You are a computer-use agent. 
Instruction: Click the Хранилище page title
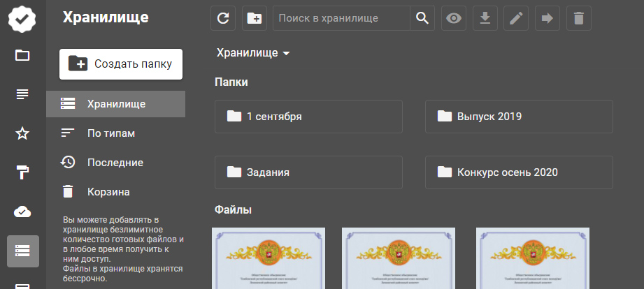click(x=106, y=17)
